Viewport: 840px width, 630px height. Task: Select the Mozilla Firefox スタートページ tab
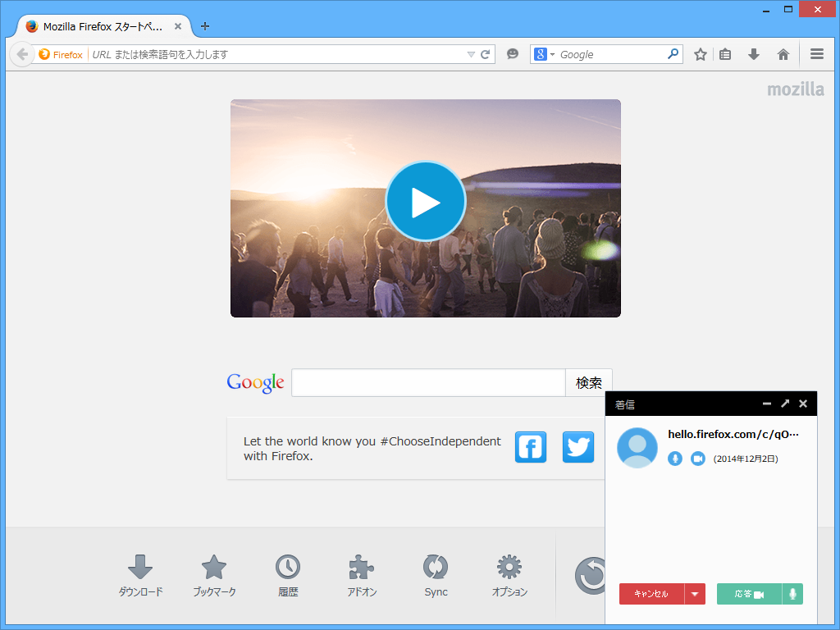[x=104, y=26]
